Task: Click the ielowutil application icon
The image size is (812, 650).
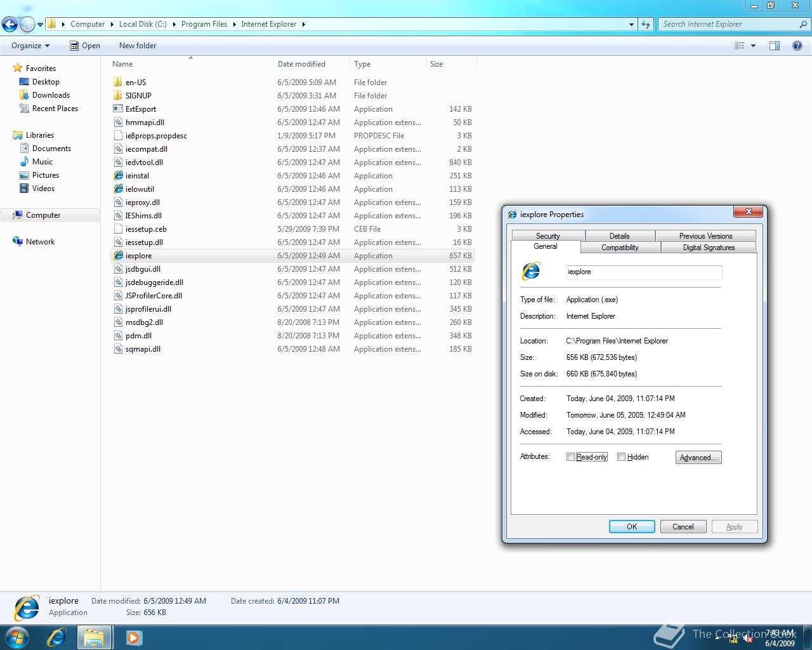Action: click(x=118, y=189)
